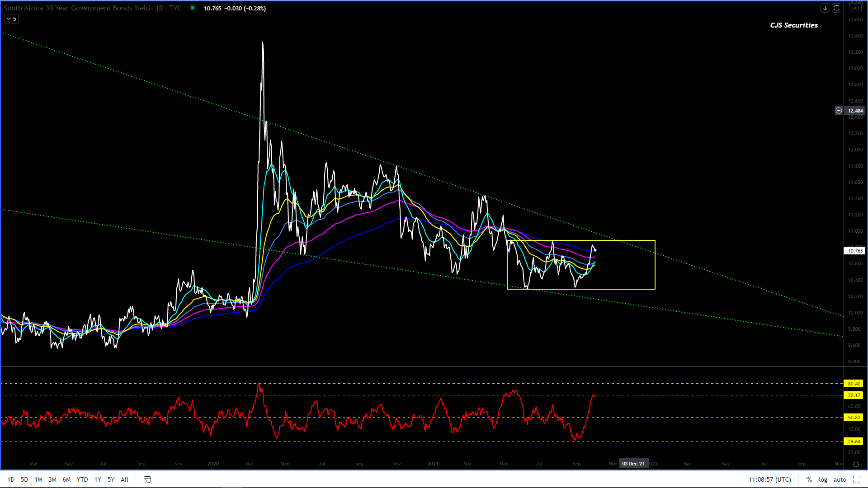Switch to the 5Y date range

(111, 479)
